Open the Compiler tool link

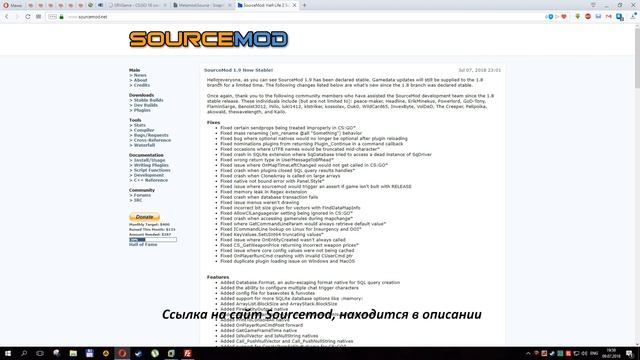point(144,130)
